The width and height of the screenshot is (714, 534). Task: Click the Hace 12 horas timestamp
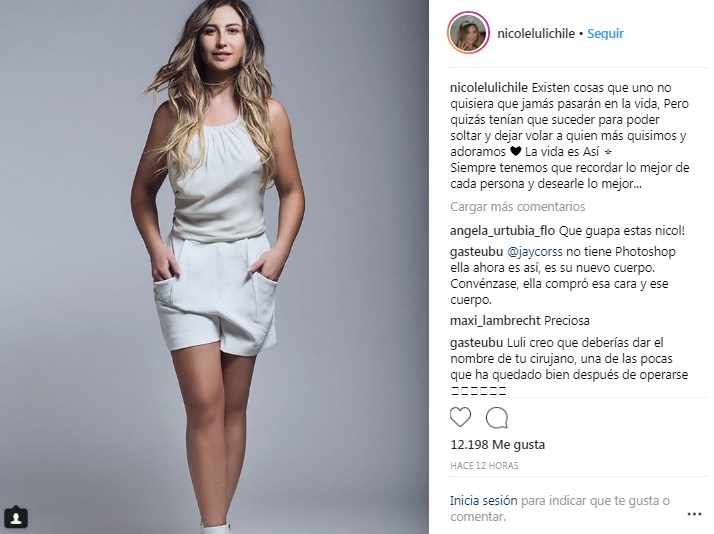[x=484, y=465]
